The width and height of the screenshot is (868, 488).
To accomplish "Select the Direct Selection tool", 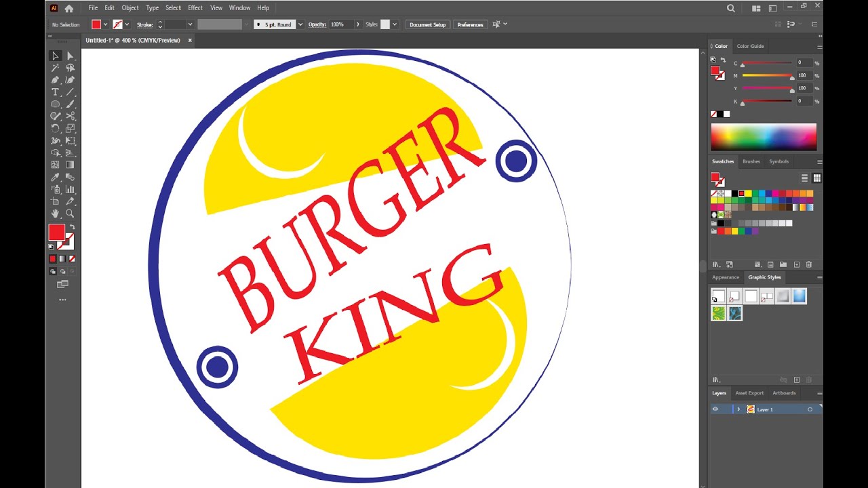I will click(70, 56).
